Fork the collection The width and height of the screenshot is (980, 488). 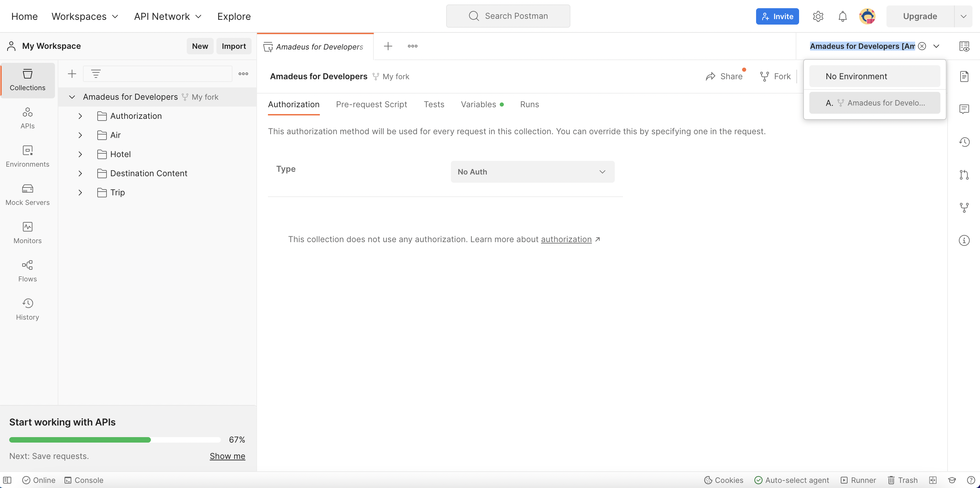[x=775, y=76]
